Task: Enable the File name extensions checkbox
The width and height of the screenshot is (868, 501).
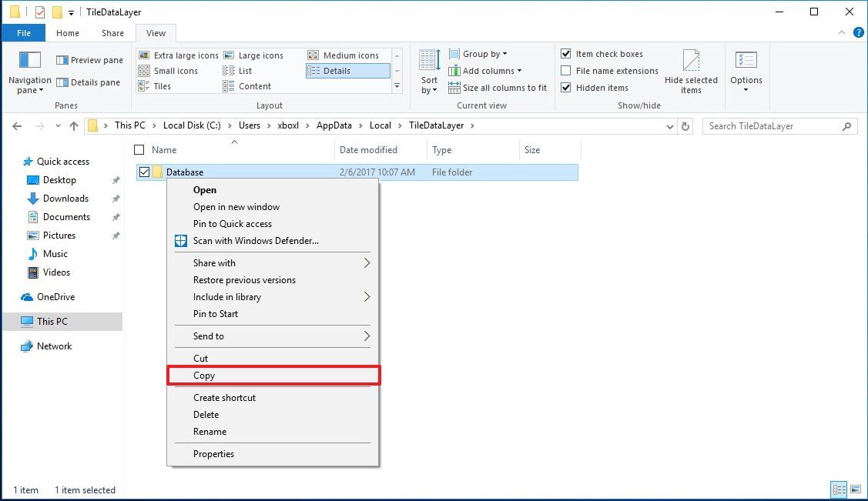Action: click(566, 70)
